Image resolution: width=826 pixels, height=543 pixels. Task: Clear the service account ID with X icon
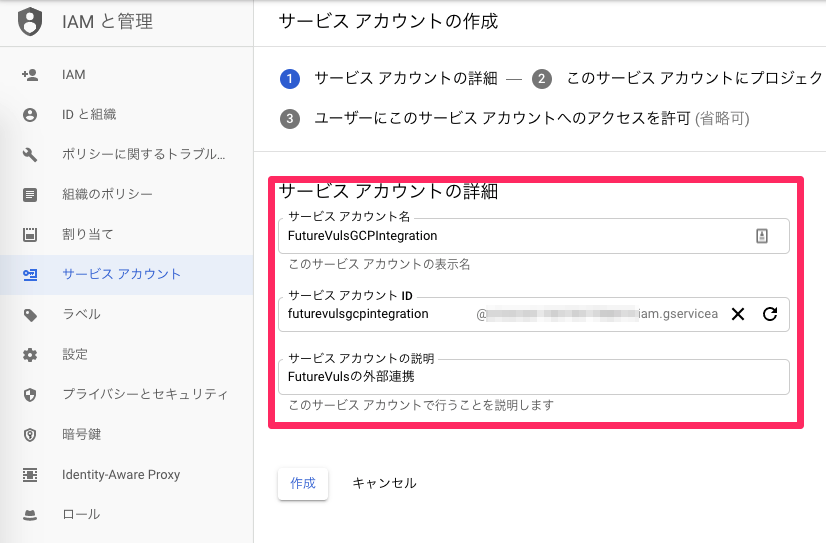(738, 314)
